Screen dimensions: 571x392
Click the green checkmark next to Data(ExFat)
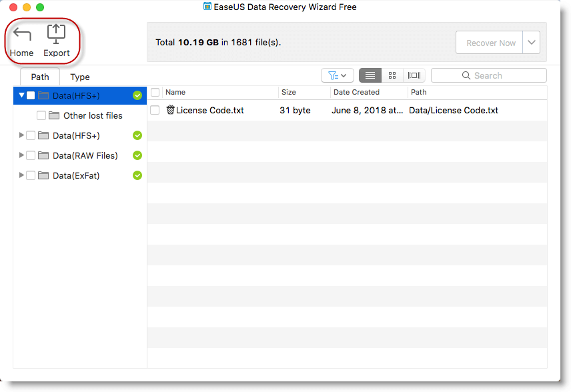[137, 175]
